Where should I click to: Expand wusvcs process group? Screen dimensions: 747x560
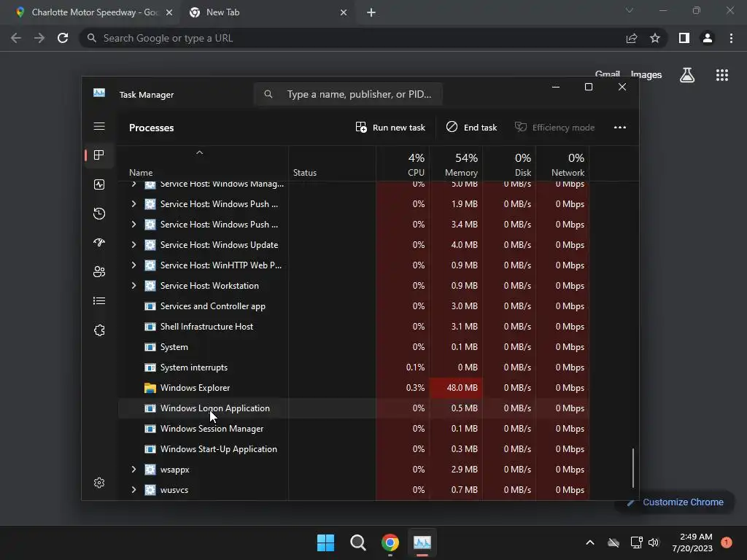[x=133, y=490]
